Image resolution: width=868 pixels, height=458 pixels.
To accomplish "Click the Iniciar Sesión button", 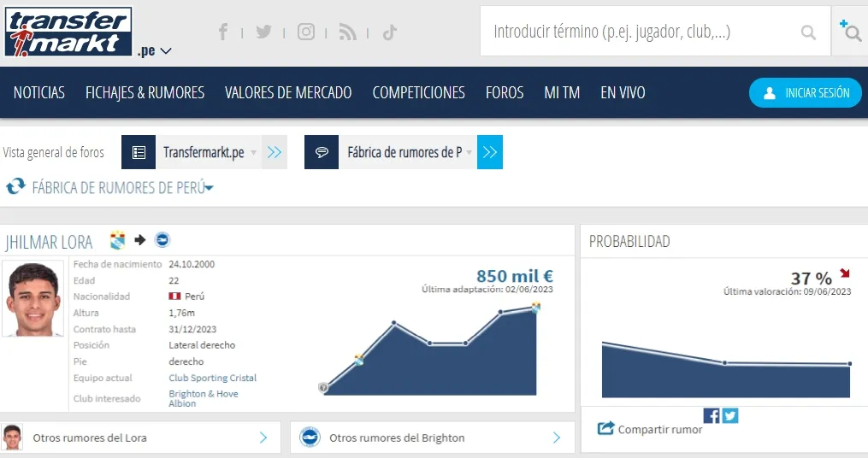I will pyautogui.click(x=805, y=92).
